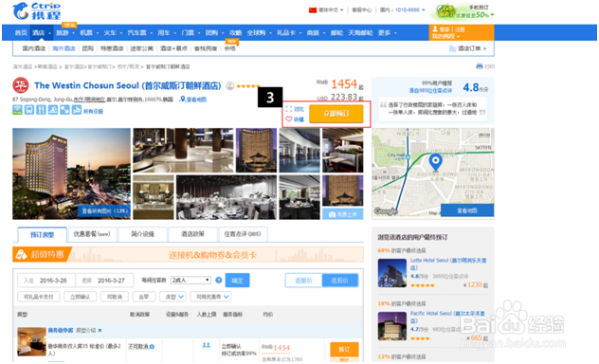Toggle the 可礼品卡支付 filter

[39, 297]
